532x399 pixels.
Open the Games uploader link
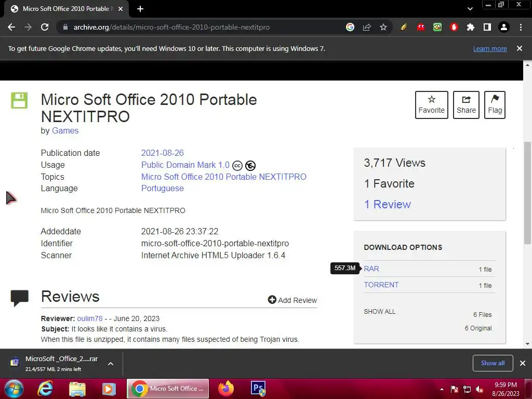point(65,130)
